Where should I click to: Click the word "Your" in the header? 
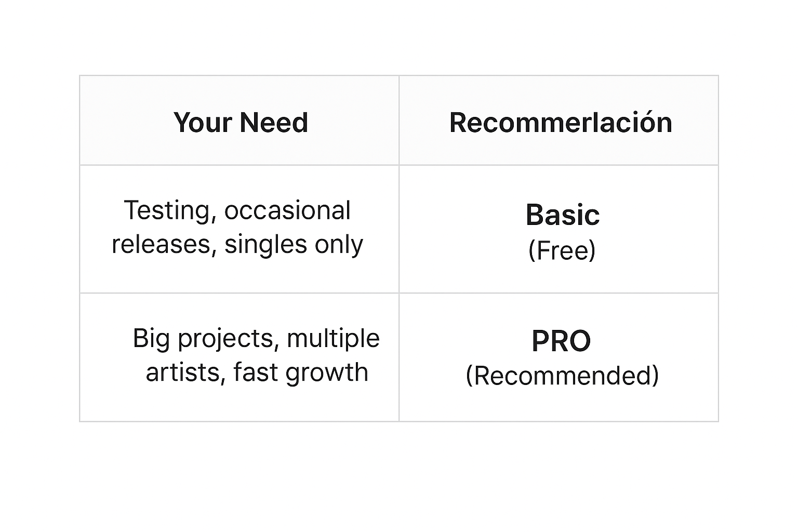(203, 123)
